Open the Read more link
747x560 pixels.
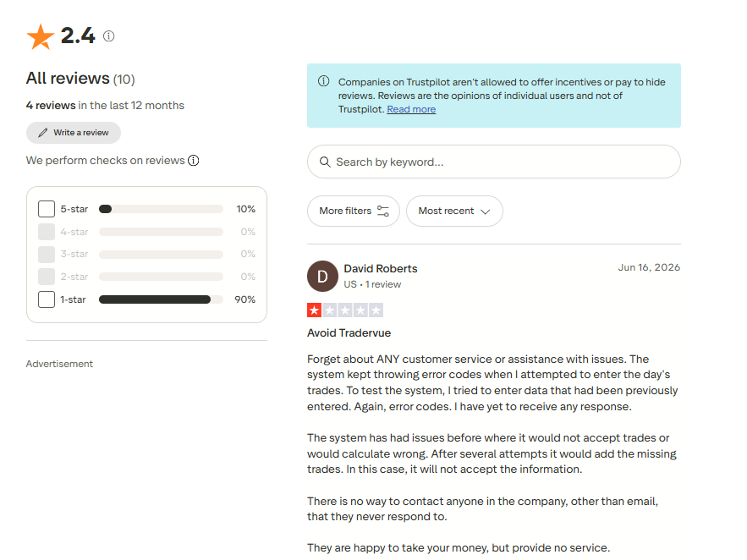click(x=411, y=109)
